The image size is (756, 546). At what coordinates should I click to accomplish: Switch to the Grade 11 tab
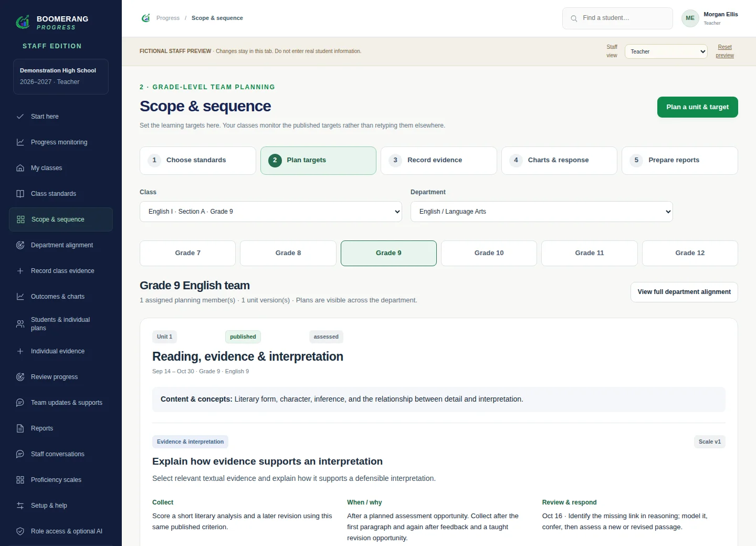(x=590, y=254)
